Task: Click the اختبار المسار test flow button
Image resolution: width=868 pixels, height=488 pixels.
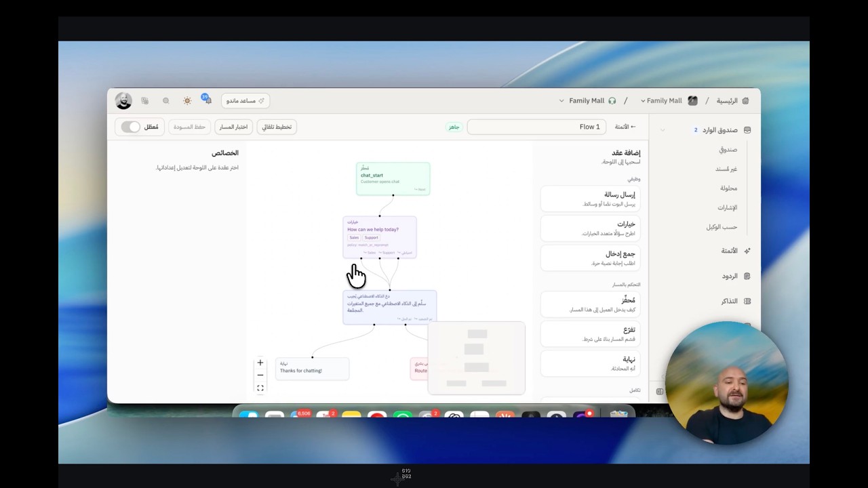Action: 233,127
